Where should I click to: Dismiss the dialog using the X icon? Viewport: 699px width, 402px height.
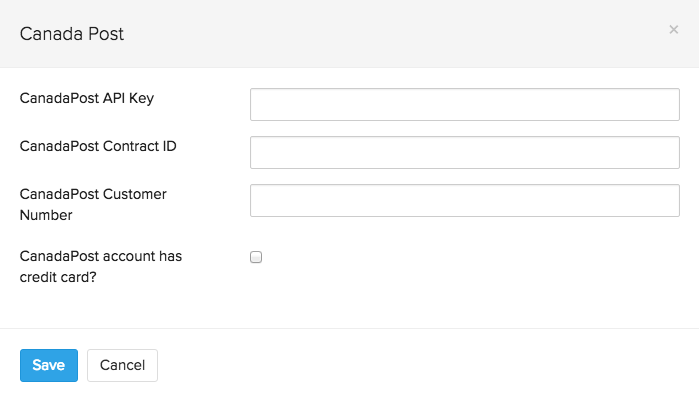click(x=673, y=30)
